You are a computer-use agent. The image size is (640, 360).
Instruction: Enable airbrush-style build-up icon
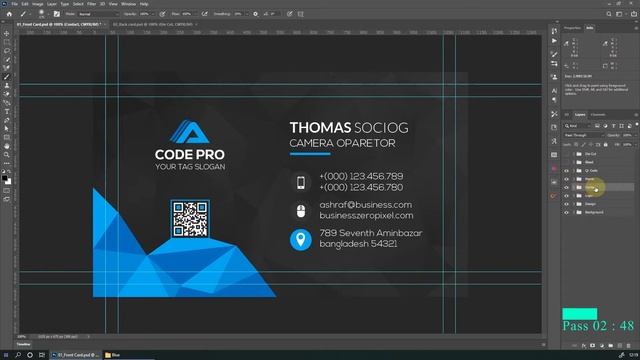point(204,14)
